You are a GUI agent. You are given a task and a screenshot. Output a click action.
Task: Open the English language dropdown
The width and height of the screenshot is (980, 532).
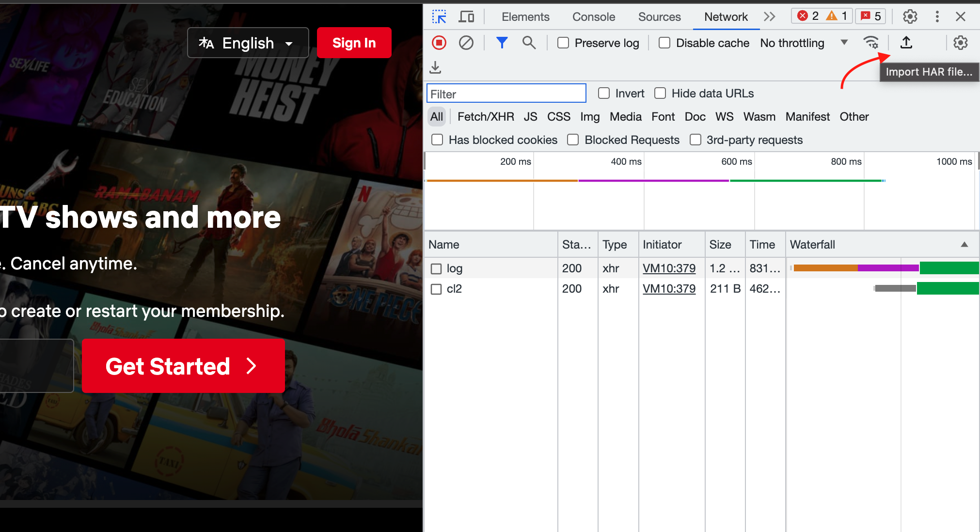pyautogui.click(x=248, y=43)
